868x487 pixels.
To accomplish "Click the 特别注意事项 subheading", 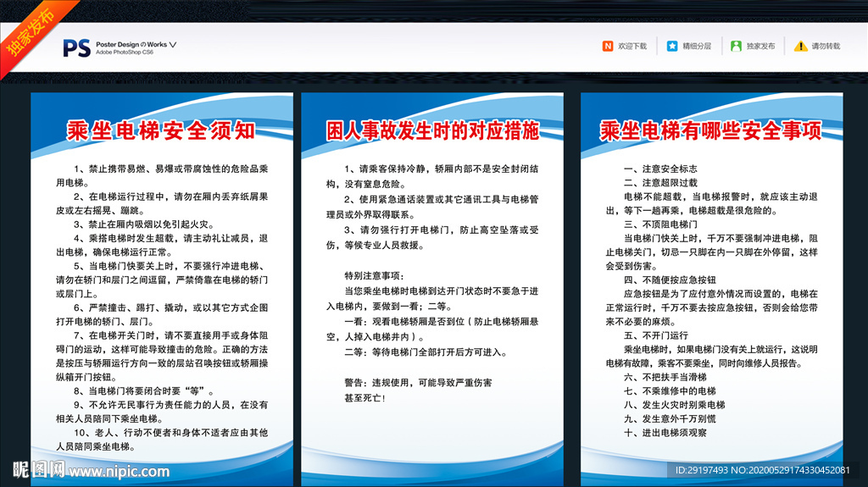I will 375,275.
